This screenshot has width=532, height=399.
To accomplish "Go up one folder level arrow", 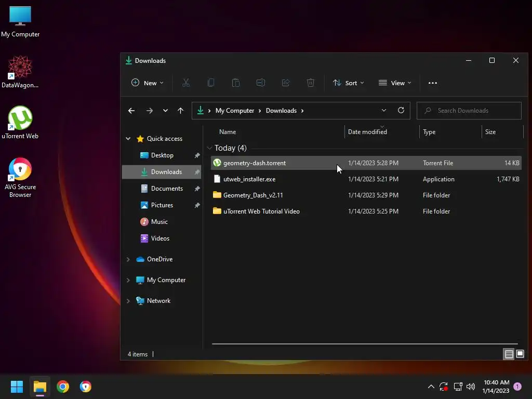I will click(180, 111).
